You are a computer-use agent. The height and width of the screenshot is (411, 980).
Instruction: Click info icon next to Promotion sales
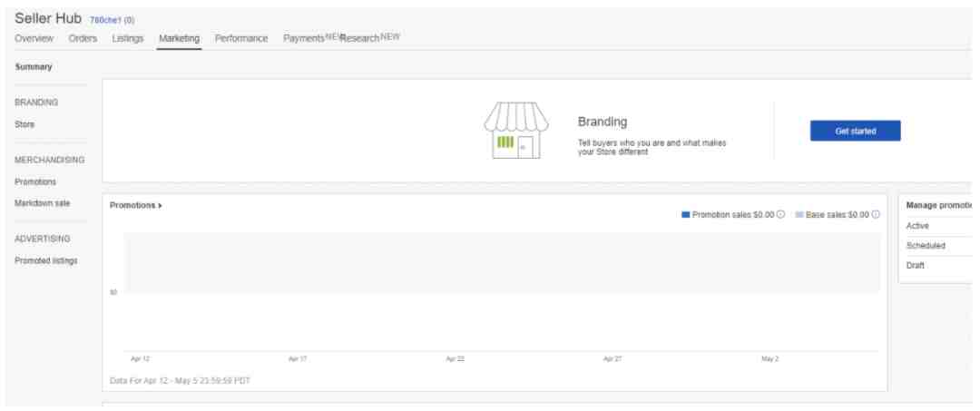pos(780,215)
